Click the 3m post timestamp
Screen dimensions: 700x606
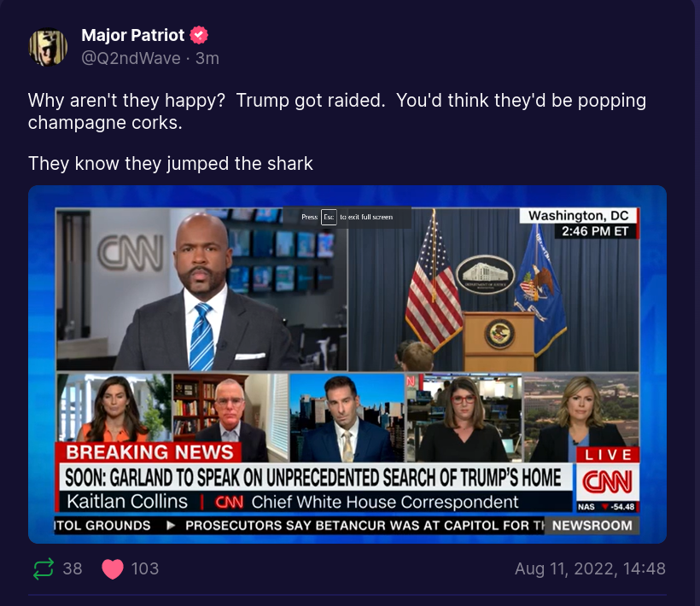pyautogui.click(x=207, y=58)
